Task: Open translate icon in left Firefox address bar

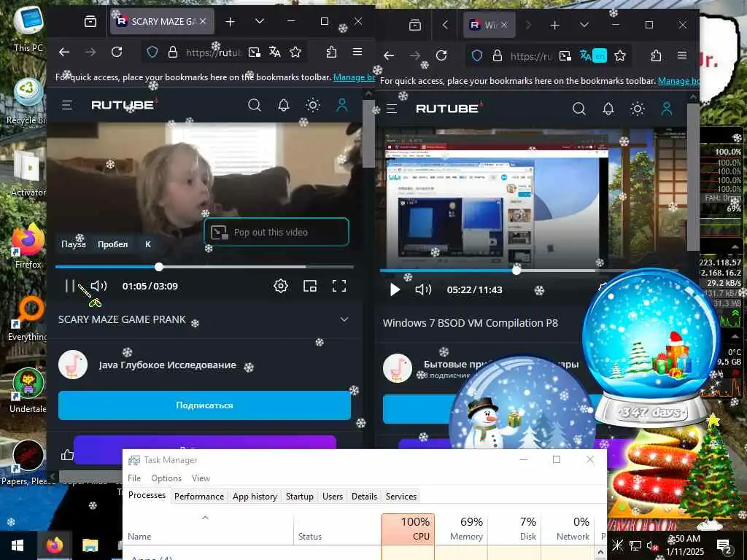Action: [275, 52]
